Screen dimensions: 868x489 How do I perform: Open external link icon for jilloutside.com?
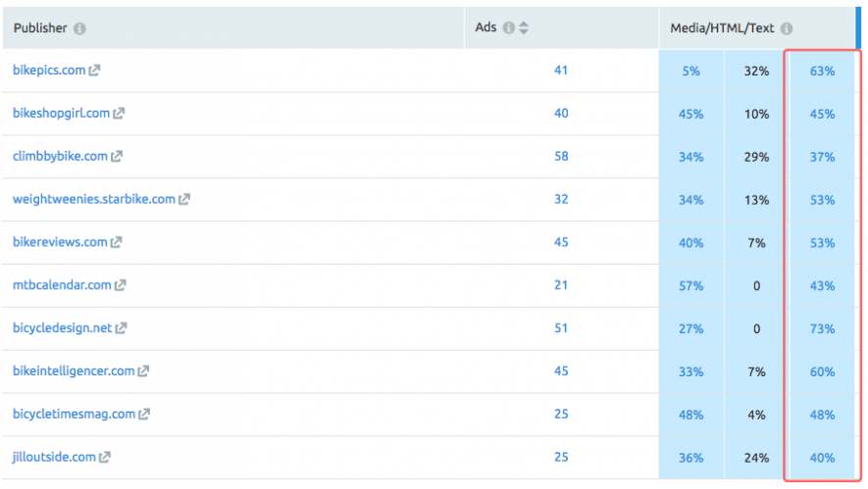[x=105, y=458]
